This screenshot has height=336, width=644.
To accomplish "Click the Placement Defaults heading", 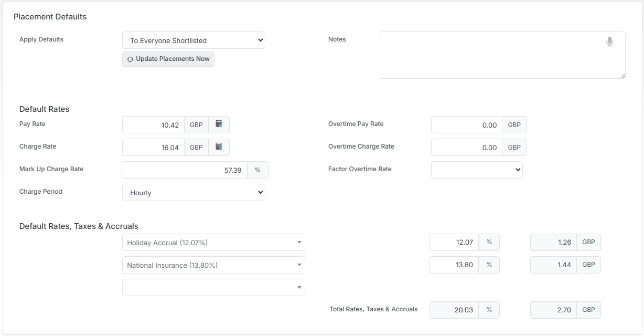I will click(50, 17).
